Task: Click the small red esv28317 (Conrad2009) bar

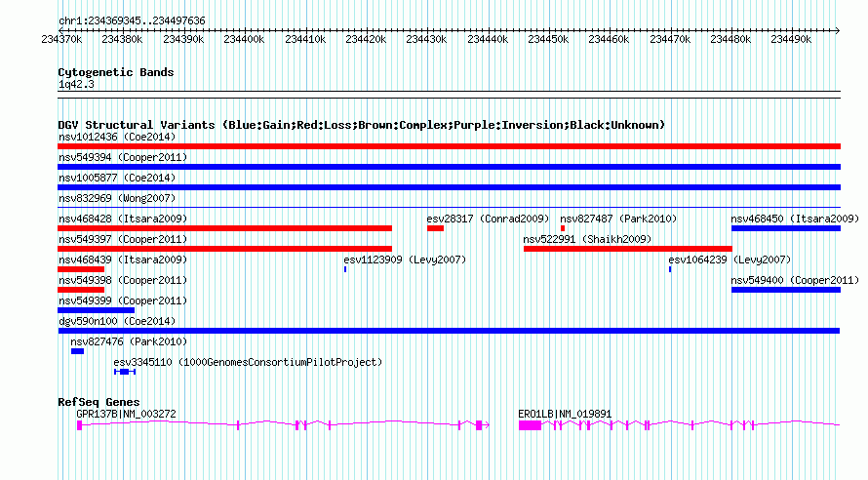Action: (x=435, y=228)
